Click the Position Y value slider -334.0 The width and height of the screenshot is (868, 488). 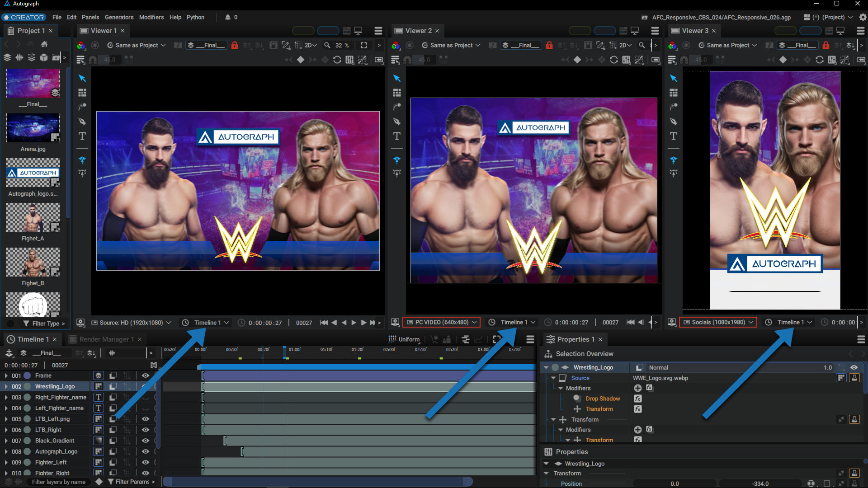[760, 483]
